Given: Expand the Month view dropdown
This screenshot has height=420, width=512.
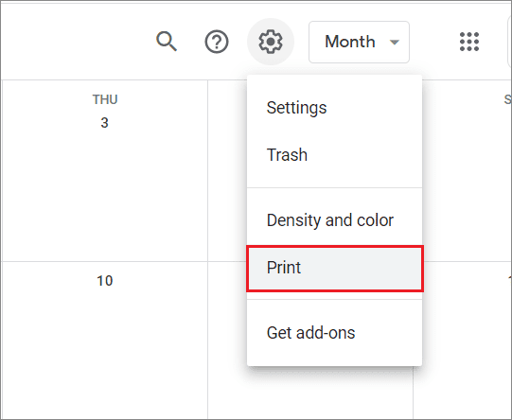Looking at the screenshot, I should click(x=359, y=43).
